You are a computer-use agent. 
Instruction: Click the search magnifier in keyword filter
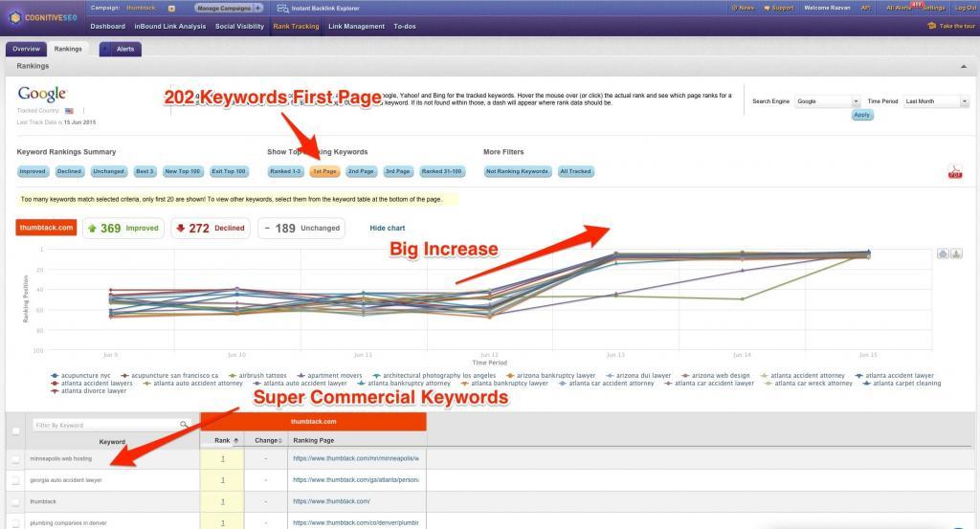(184, 424)
